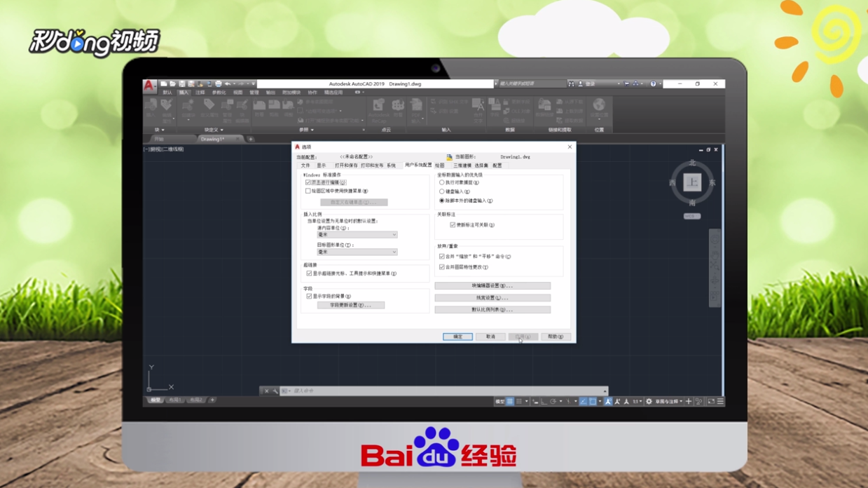The width and height of the screenshot is (868, 488).
Task: Select 除脚本外的键盘输入 radio button
Action: pos(442,201)
